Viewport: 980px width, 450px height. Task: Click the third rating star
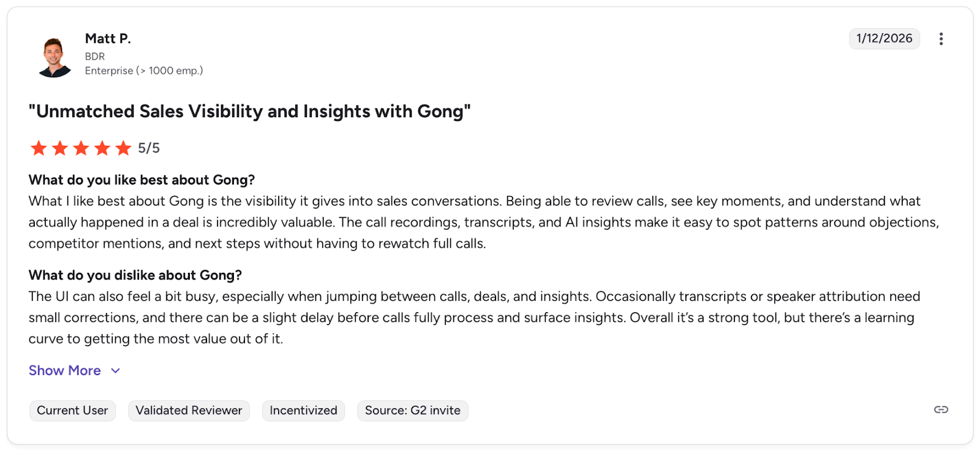tap(81, 148)
